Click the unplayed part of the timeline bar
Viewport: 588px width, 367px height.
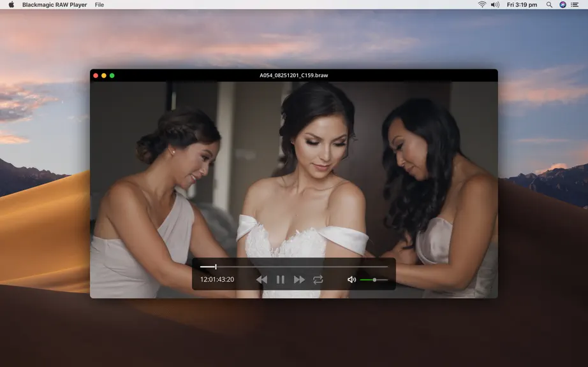click(x=302, y=266)
